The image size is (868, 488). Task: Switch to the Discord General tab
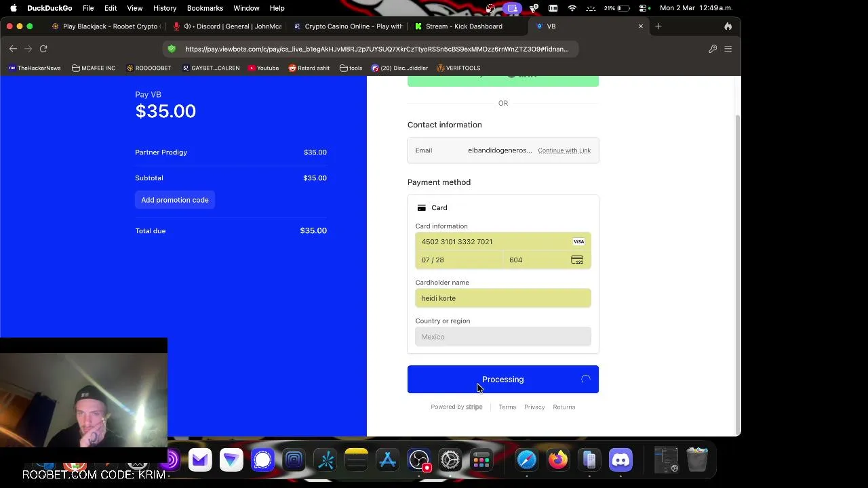tap(227, 26)
